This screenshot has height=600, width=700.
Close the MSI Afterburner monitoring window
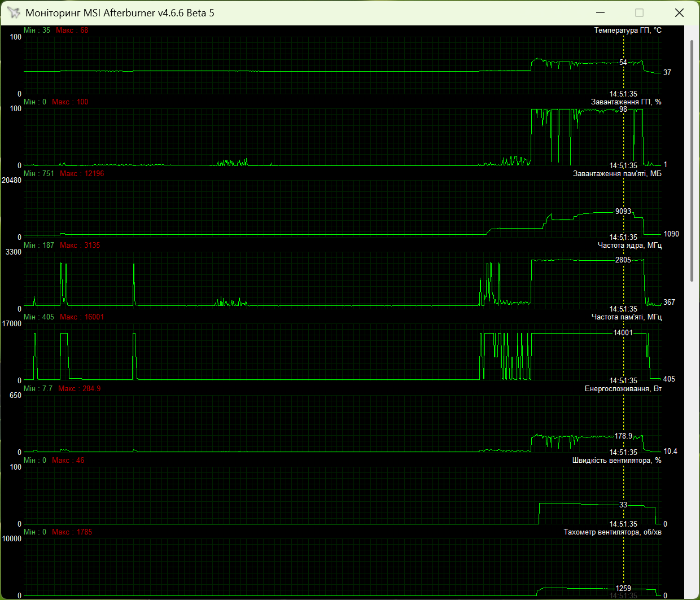coord(679,12)
